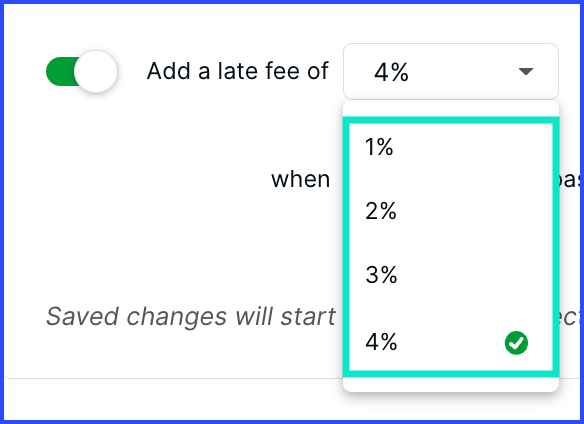This screenshot has height=424, width=584.
Task: Click the blank padding below the 4% option
Action: coord(451,384)
